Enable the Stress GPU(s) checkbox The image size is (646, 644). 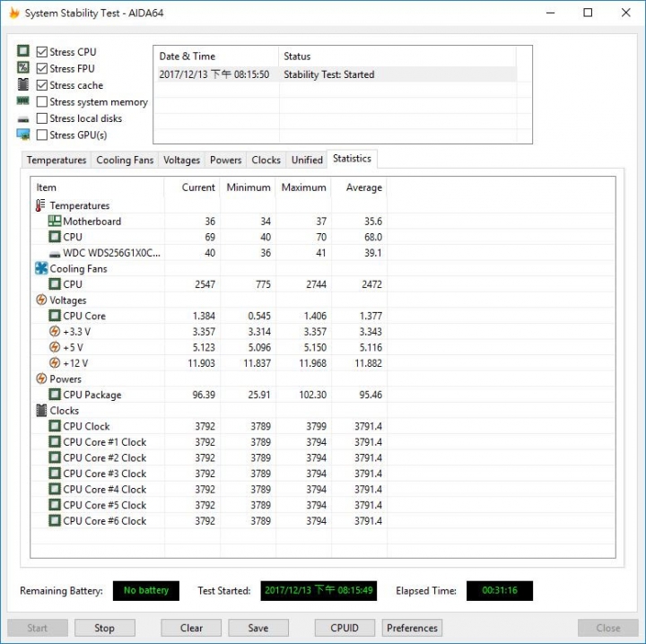[x=41, y=135]
